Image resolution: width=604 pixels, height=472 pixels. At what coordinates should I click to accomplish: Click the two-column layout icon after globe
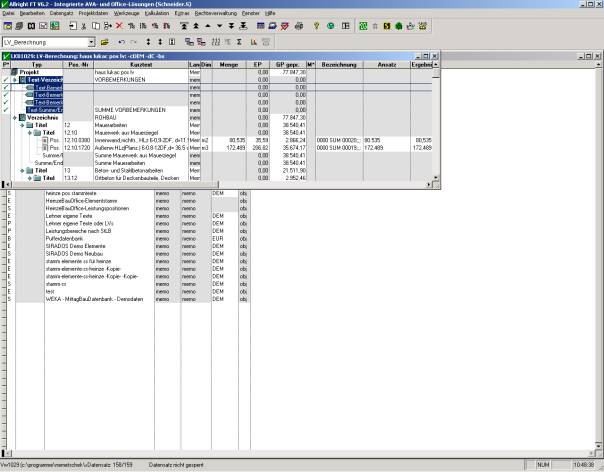coord(346,26)
